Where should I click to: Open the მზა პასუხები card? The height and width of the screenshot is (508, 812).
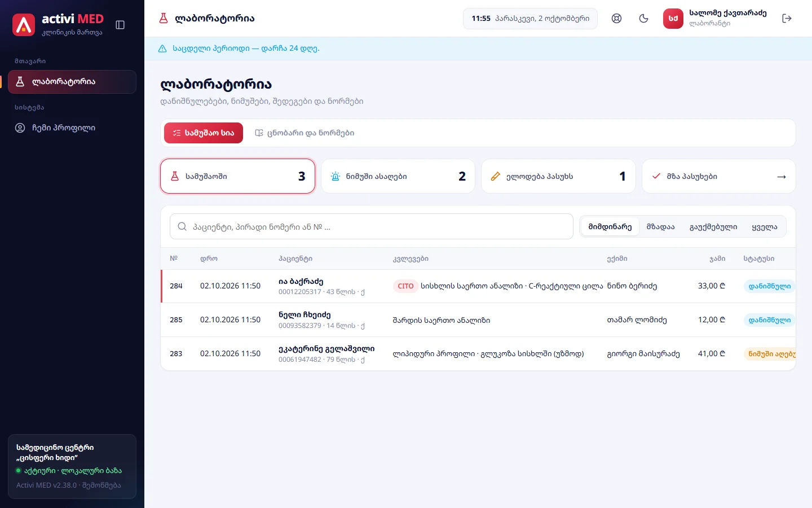coord(719,176)
